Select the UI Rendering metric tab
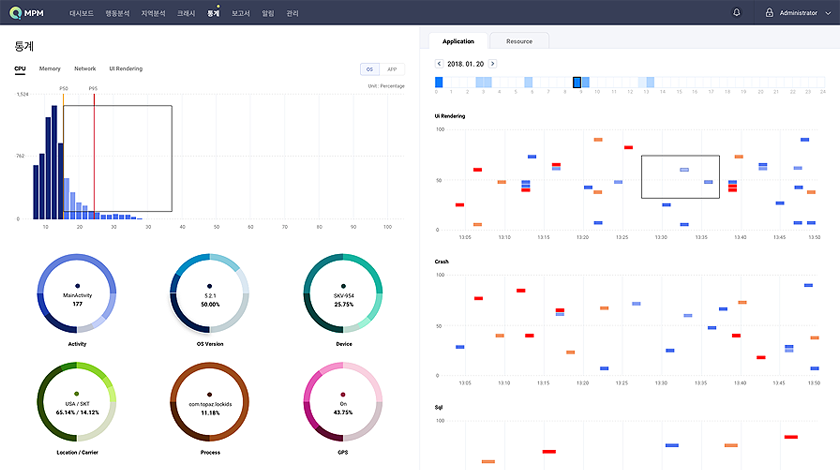The height and width of the screenshot is (470, 840). (125, 69)
